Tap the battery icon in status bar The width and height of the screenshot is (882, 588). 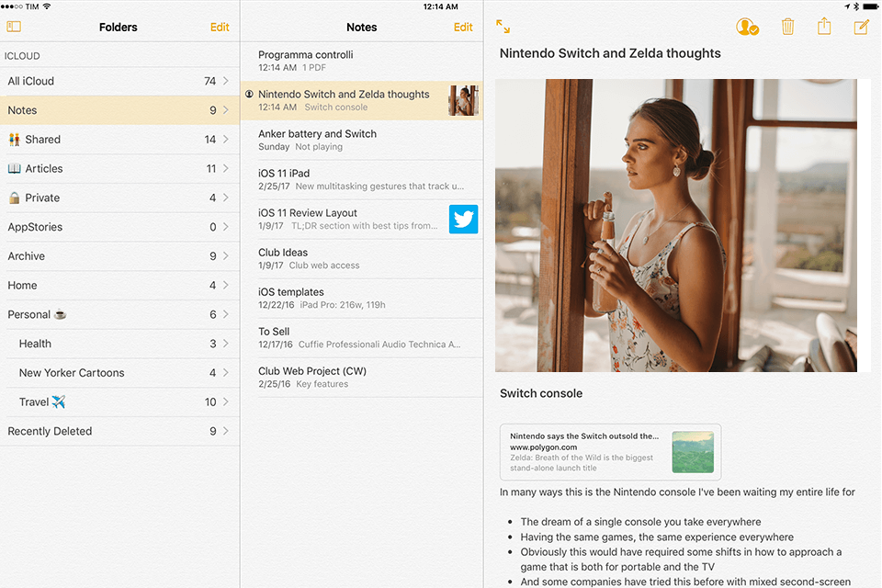click(870, 6)
